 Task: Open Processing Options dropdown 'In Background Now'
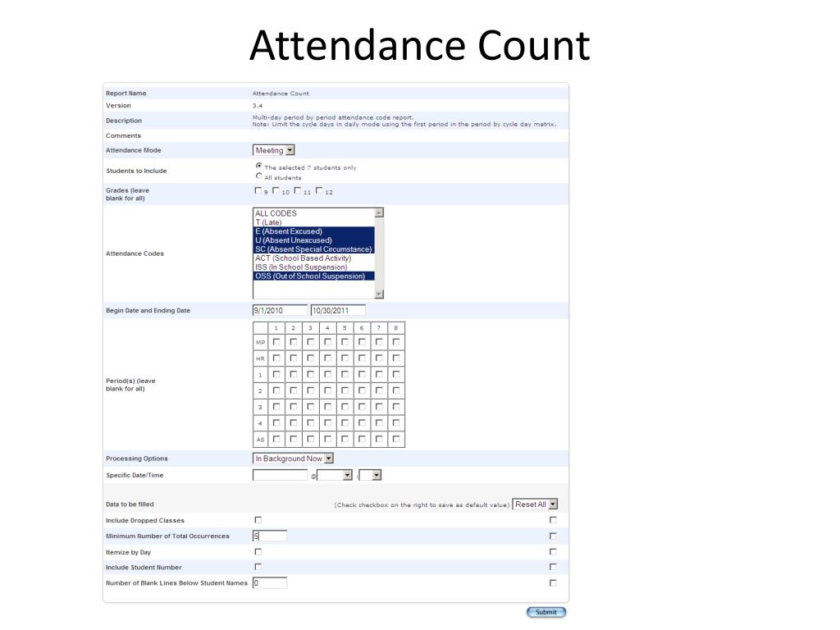click(x=293, y=459)
